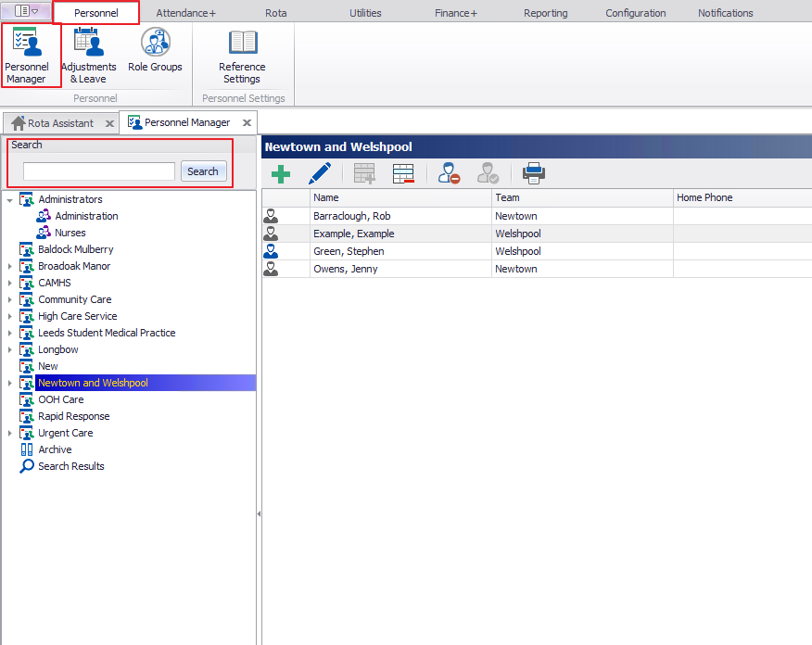Open the Personnel Manager ribbon icon
The width and height of the screenshot is (812, 645).
29,53
